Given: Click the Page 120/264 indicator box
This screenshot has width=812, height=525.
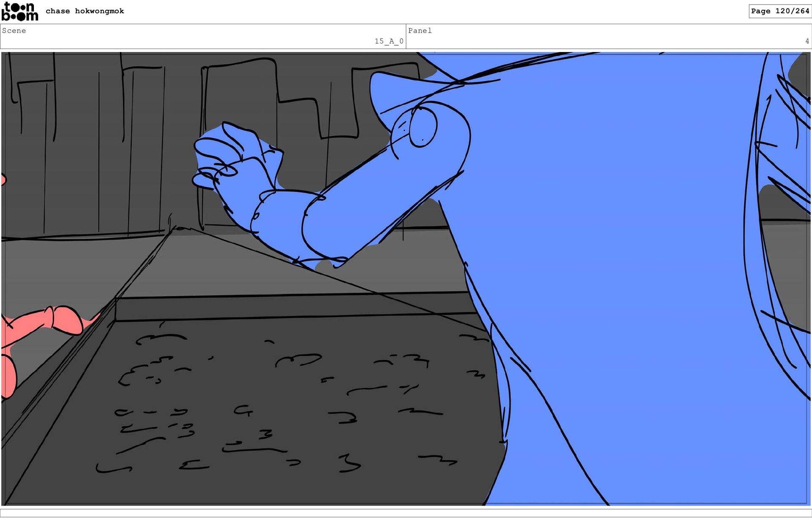Looking at the screenshot, I should coord(779,11).
